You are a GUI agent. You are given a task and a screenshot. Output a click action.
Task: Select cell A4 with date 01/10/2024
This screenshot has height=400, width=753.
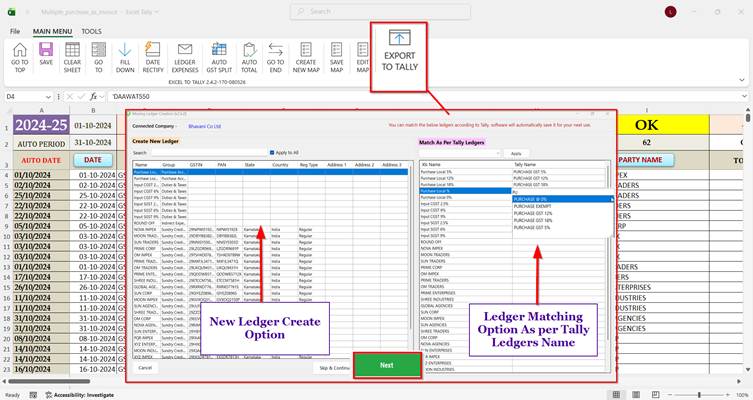[x=41, y=175]
